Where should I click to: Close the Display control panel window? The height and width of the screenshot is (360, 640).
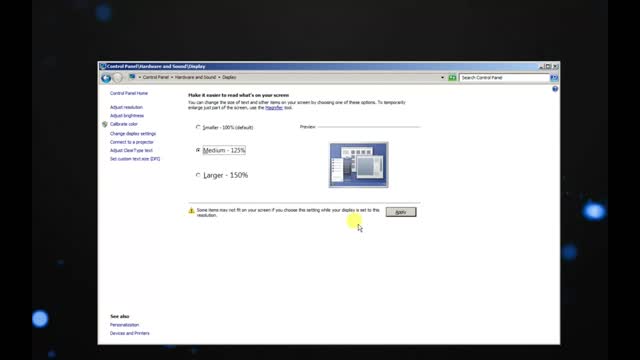[555, 66]
